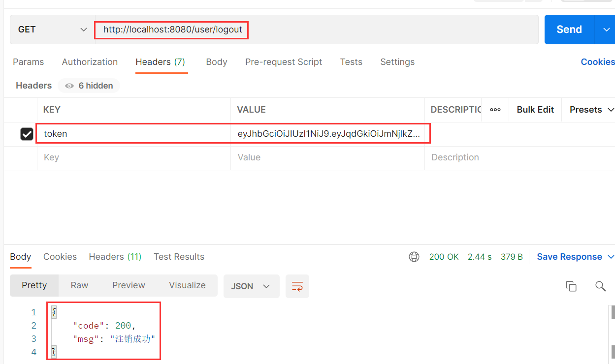The image size is (615, 364).
Task: Click the request URL field
Action: 317,30
